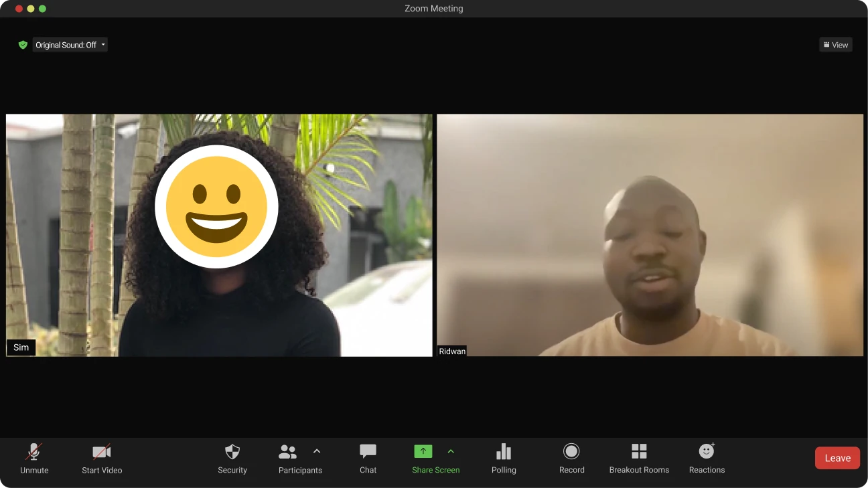Select Ridwan's video tile

(x=650, y=235)
